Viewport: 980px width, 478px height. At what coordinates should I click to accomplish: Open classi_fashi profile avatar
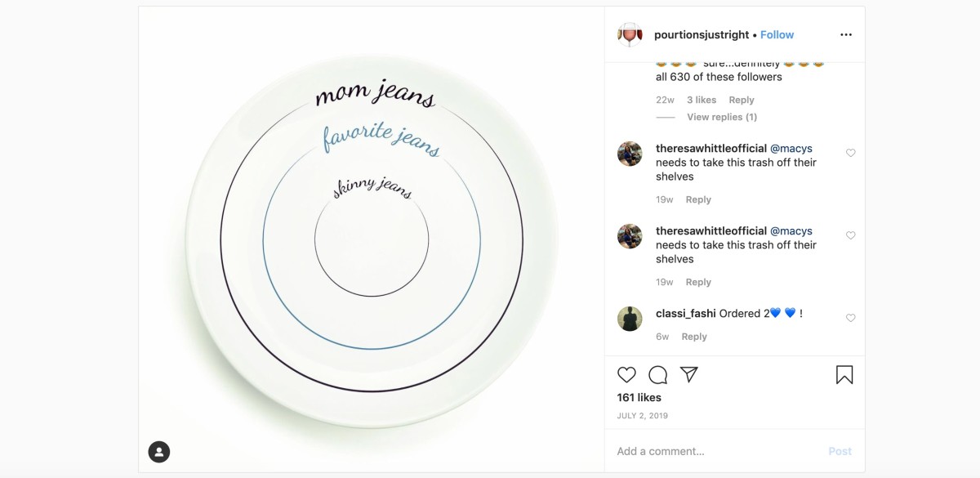click(630, 319)
